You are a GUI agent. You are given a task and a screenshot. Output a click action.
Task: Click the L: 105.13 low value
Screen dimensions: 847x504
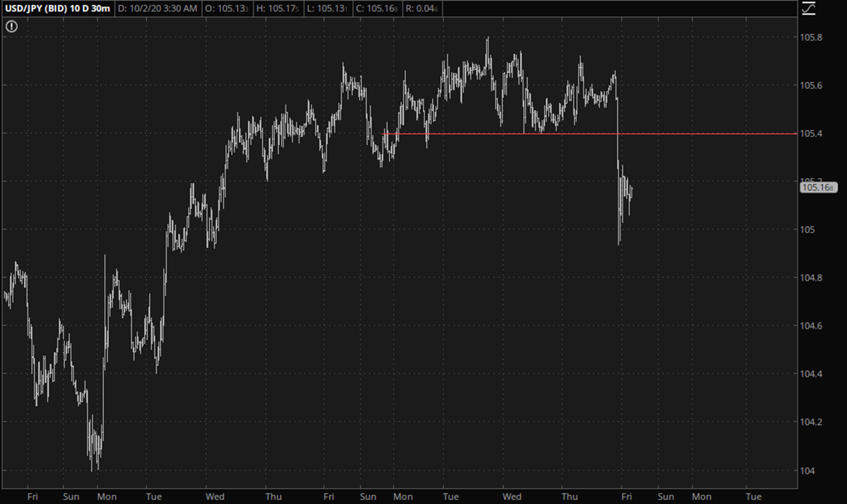pyautogui.click(x=327, y=8)
